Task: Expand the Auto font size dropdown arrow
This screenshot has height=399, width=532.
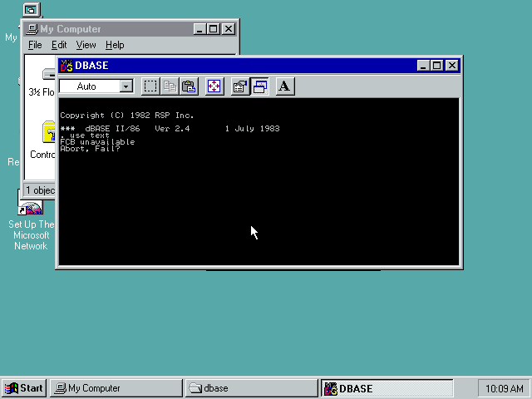Action: coord(126,86)
